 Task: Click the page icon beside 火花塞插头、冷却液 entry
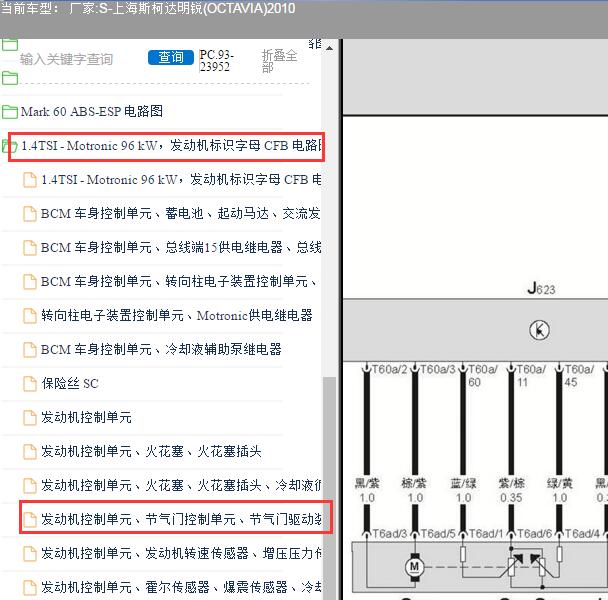(x=30, y=486)
